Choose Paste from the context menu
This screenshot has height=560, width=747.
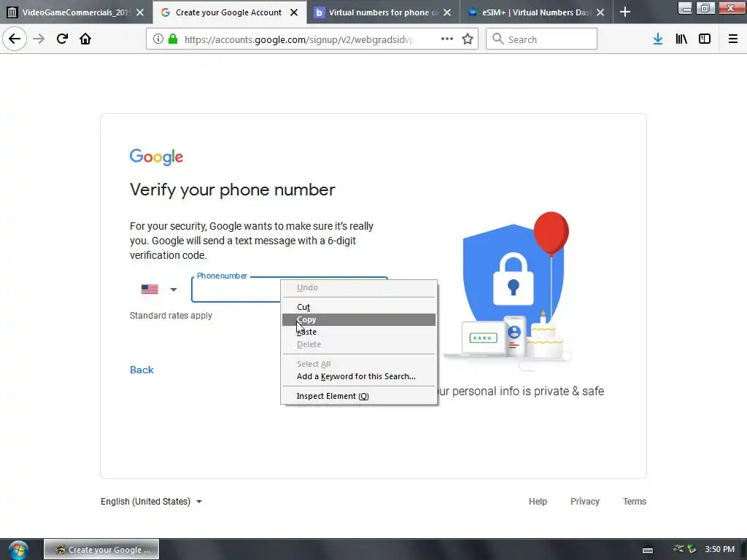[x=359, y=332]
